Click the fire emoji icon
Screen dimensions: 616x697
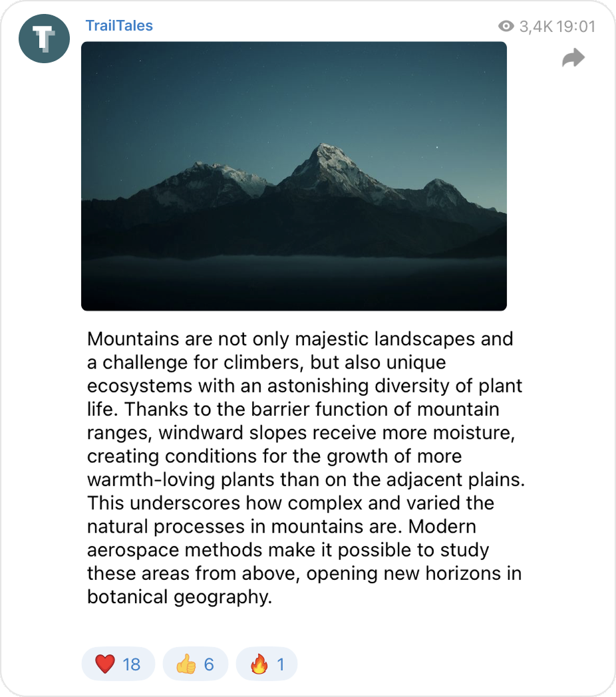(x=259, y=664)
